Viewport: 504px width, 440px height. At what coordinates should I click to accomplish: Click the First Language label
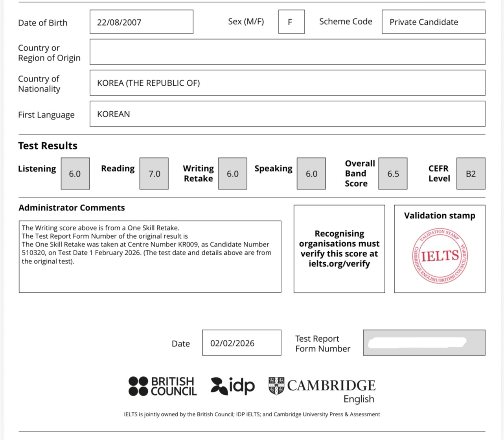pos(46,115)
